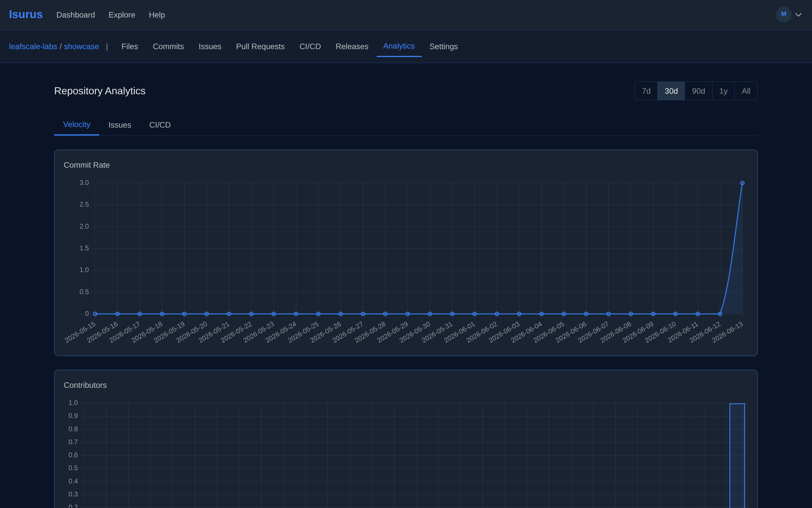Open repository Settings tab
The image size is (812, 508).
[443, 46]
